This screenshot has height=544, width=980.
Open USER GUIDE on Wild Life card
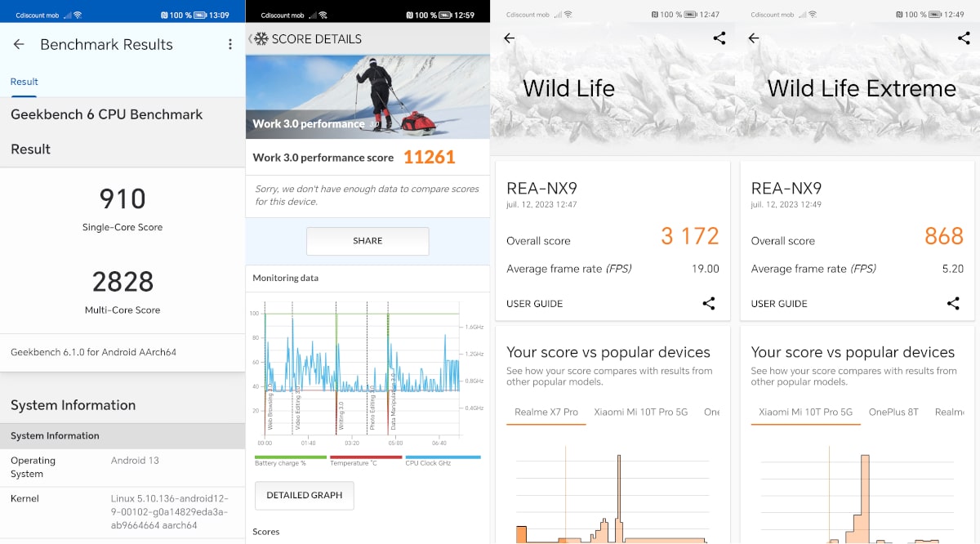pyautogui.click(x=535, y=304)
